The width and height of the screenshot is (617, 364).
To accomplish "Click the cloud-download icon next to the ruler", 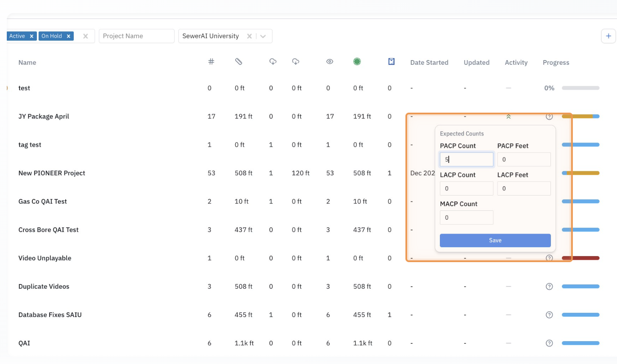I will tap(273, 62).
